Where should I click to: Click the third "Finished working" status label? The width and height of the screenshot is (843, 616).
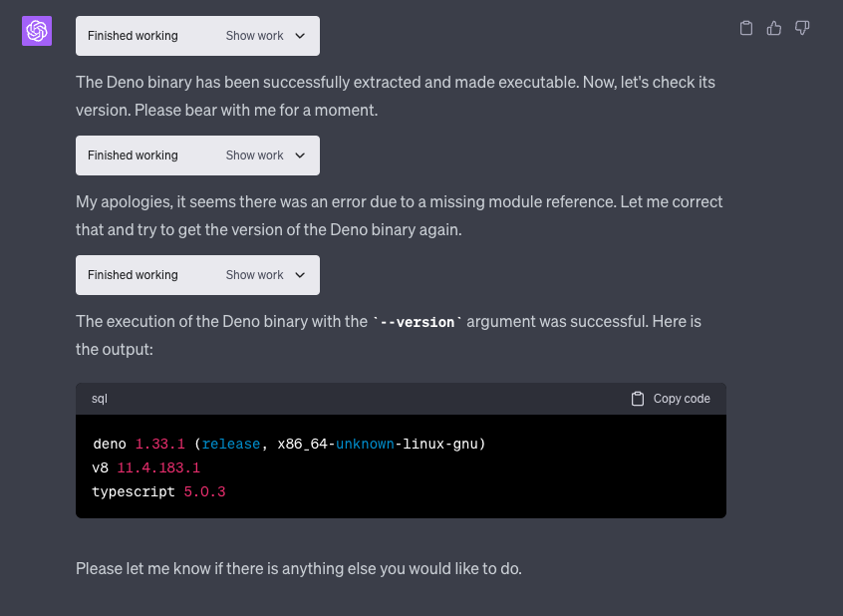(133, 275)
